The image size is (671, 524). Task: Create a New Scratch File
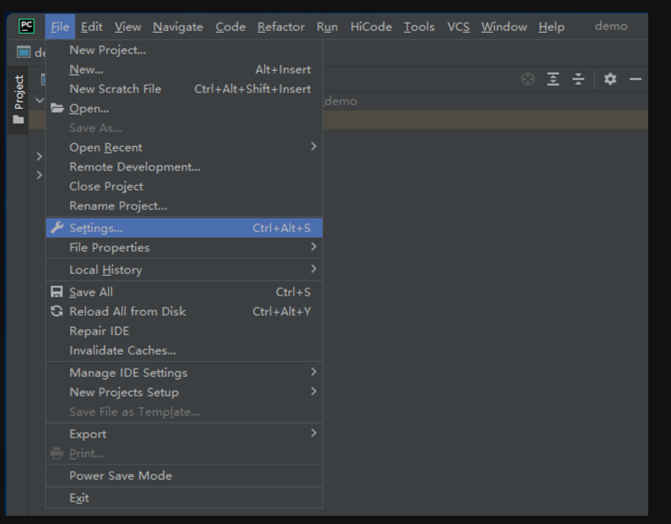pyautogui.click(x=184, y=89)
